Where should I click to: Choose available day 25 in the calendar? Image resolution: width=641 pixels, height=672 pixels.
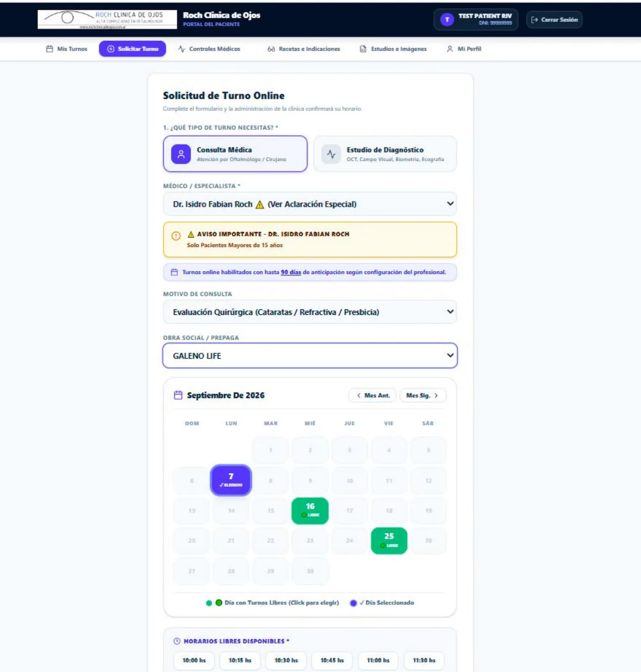389,541
